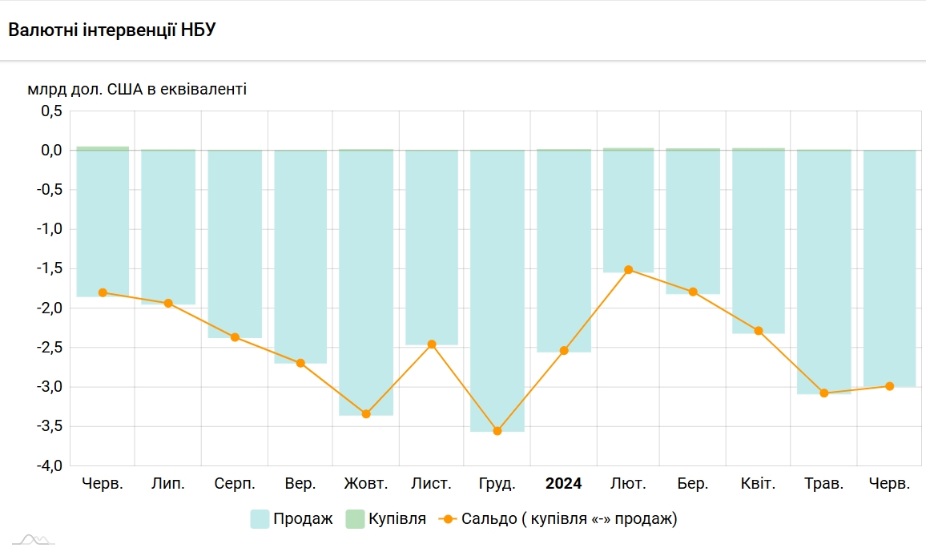Click the amCharts logo icon at bottom-left

pyautogui.click(x=34, y=539)
